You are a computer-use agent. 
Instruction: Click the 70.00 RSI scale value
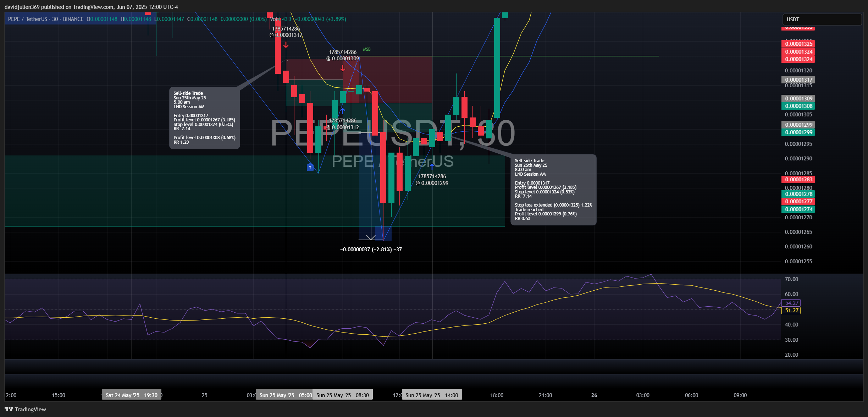click(791, 279)
